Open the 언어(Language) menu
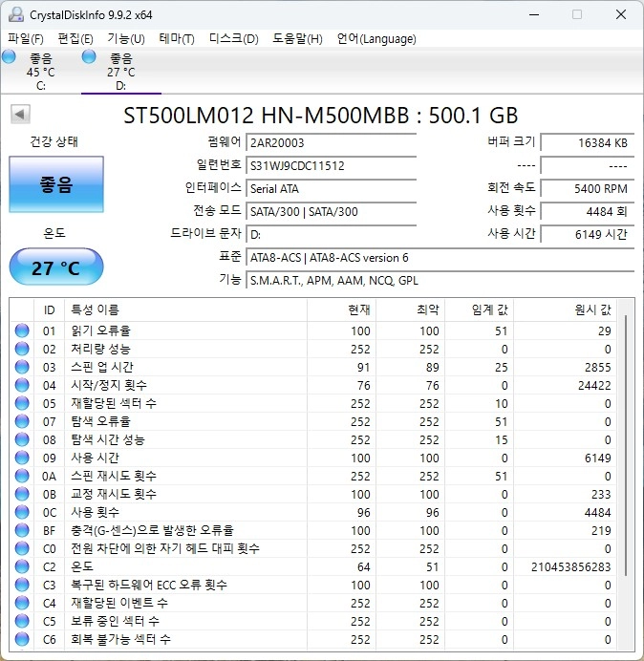The height and width of the screenshot is (661, 644). pyautogui.click(x=376, y=39)
